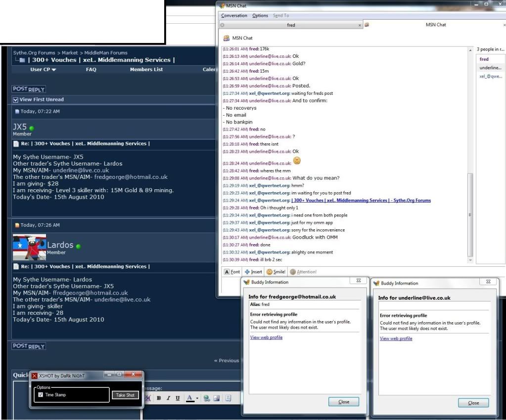Open Lardos user profile name

point(60,245)
